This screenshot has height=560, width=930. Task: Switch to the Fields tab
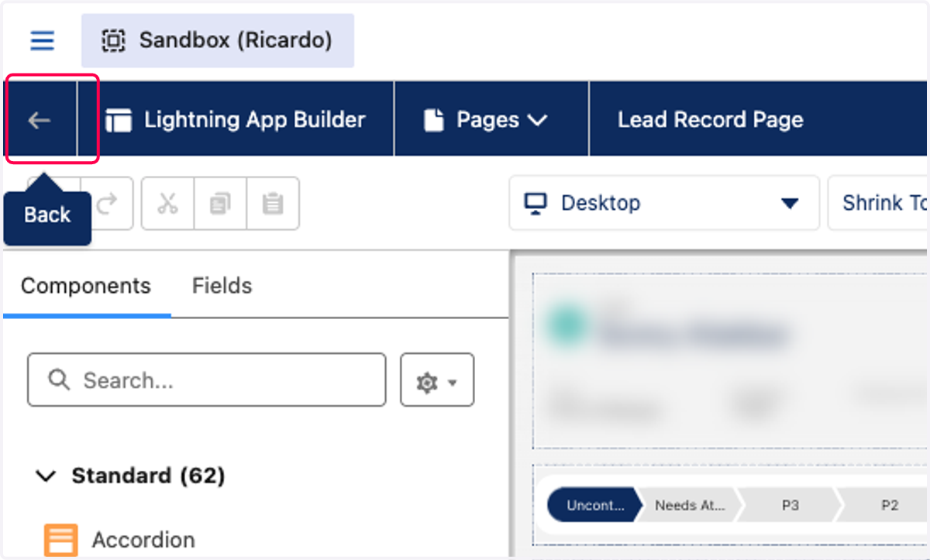click(222, 286)
